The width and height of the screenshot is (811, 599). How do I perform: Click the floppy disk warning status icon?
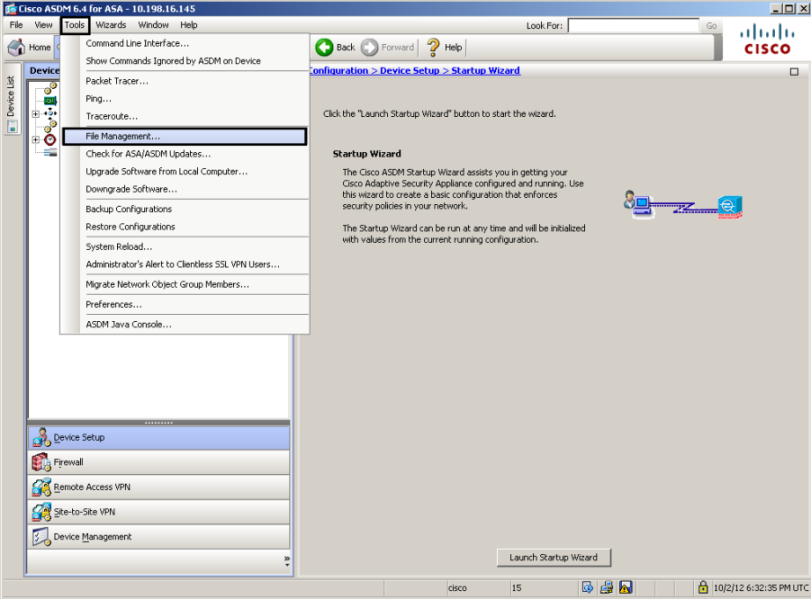(x=625, y=588)
